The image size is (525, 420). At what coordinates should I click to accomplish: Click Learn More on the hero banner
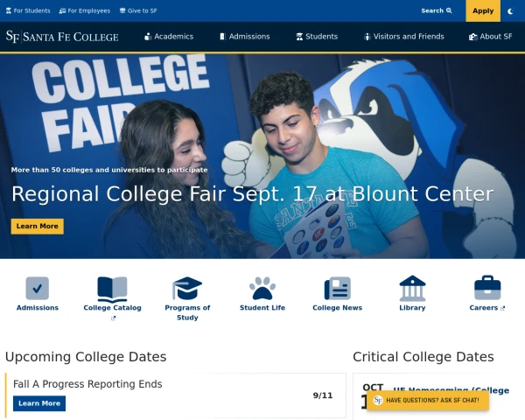pos(38,226)
